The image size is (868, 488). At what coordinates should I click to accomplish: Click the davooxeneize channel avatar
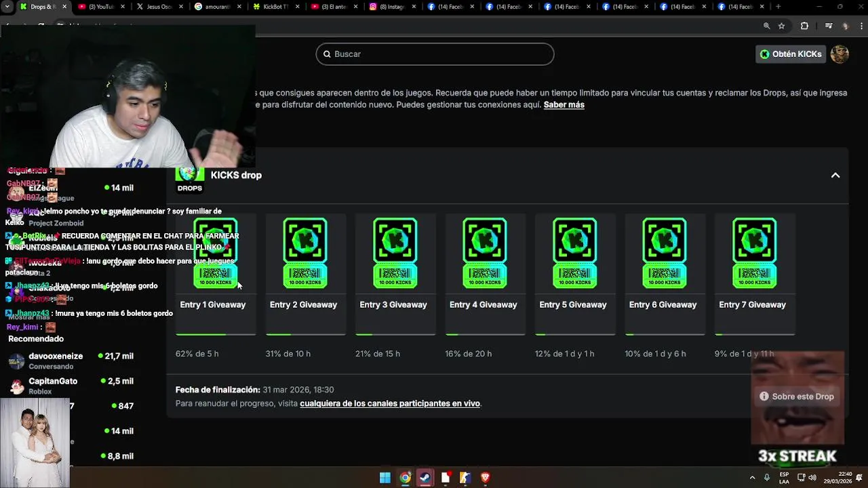[x=16, y=361]
